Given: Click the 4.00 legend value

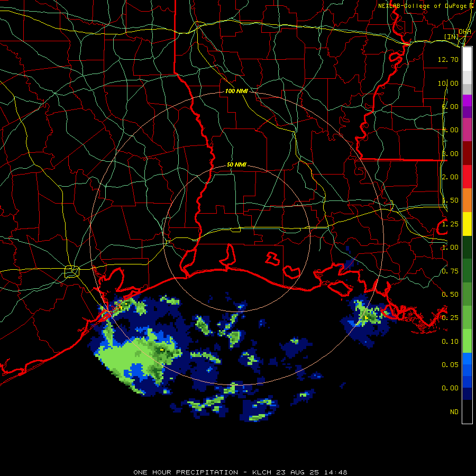Looking at the screenshot, I should 450,130.
